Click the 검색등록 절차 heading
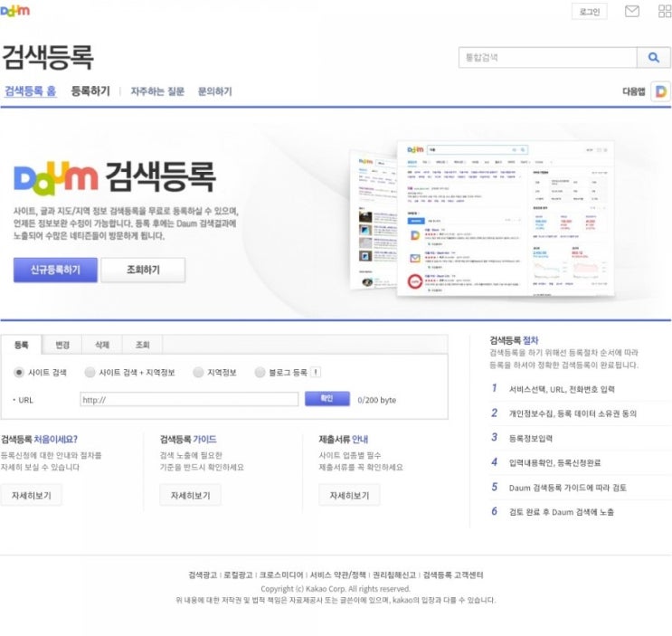 [x=514, y=340]
